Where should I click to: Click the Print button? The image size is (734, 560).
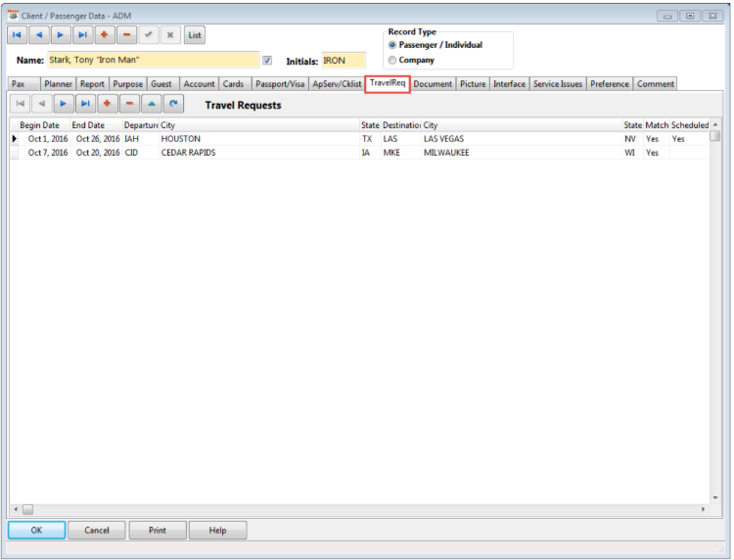158,530
